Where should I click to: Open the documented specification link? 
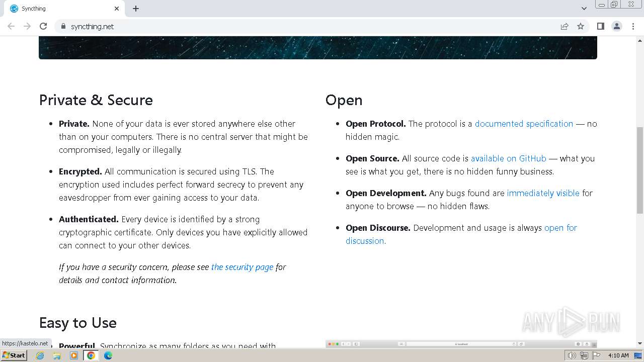pyautogui.click(x=524, y=124)
